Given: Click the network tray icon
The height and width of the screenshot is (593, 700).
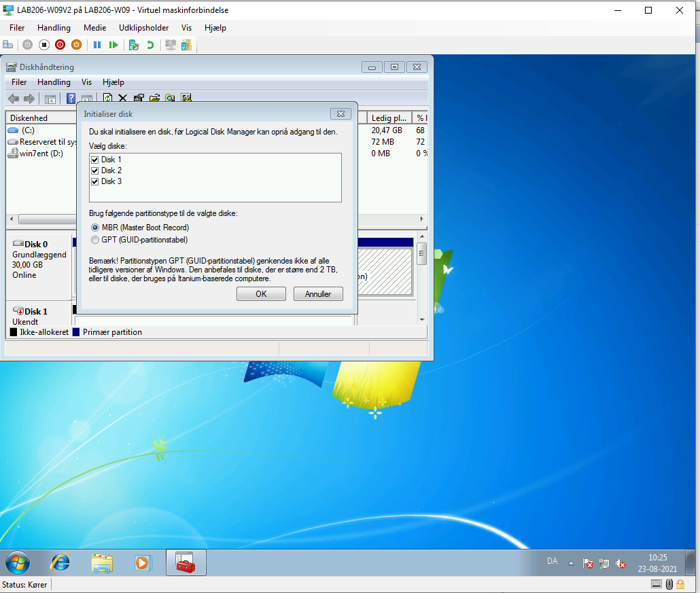Looking at the screenshot, I should pos(604,564).
